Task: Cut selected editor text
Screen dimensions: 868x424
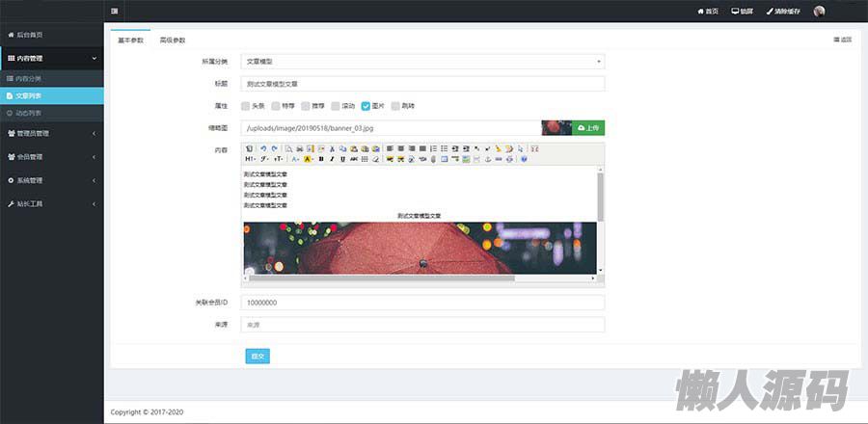Action: (332, 148)
